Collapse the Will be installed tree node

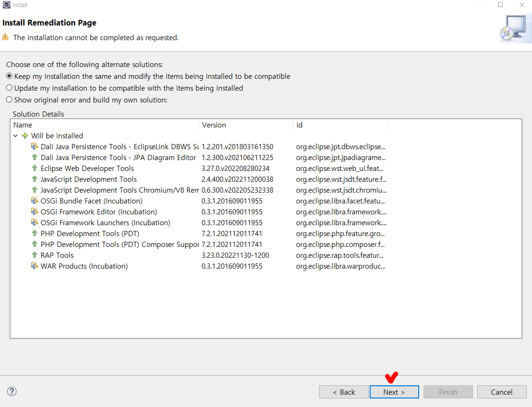16,136
